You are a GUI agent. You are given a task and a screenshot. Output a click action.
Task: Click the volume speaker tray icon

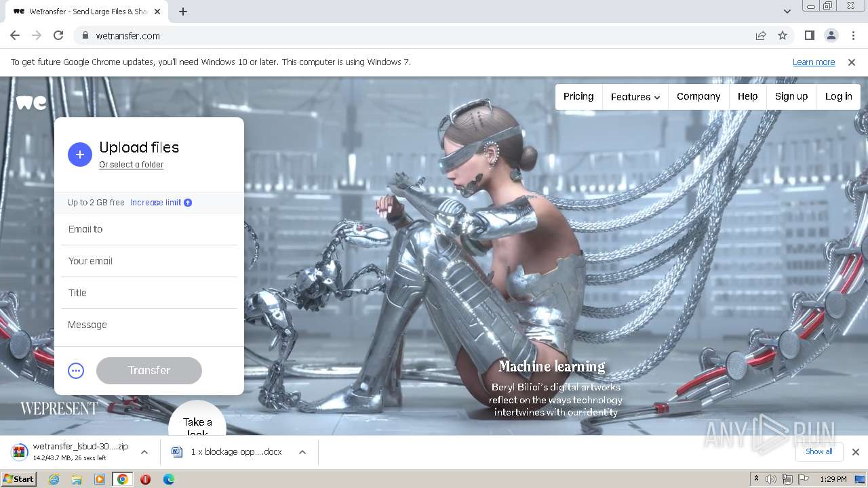[x=771, y=479]
